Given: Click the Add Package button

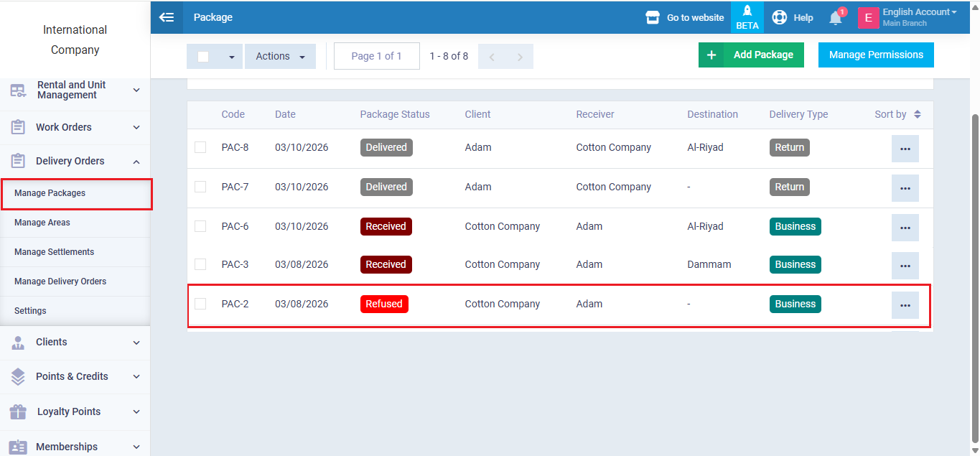Looking at the screenshot, I should click(x=751, y=55).
